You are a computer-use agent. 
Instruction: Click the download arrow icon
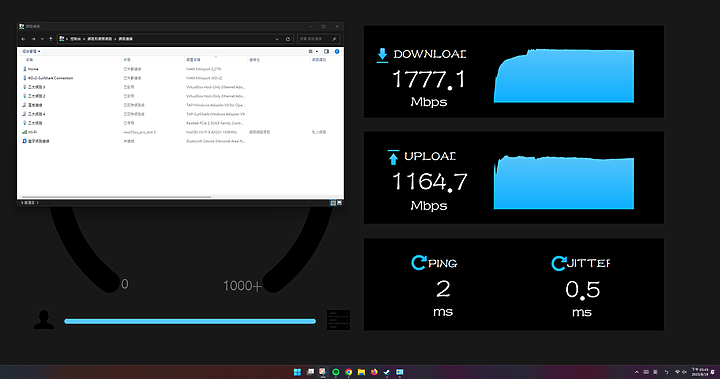point(382,55)
